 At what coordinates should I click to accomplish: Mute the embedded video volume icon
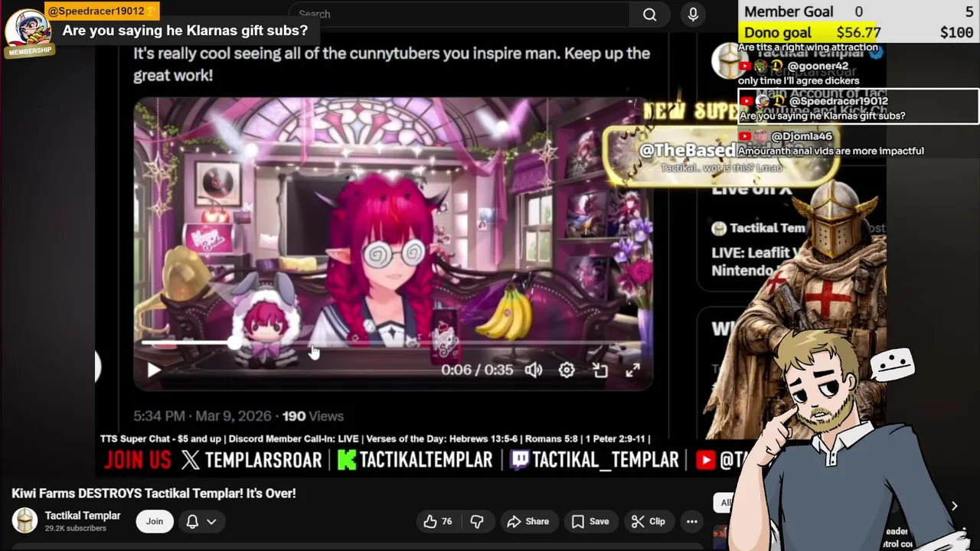534,370
